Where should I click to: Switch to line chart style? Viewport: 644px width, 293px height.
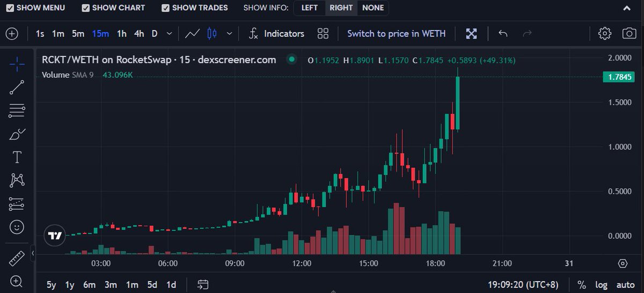(192, 34)
